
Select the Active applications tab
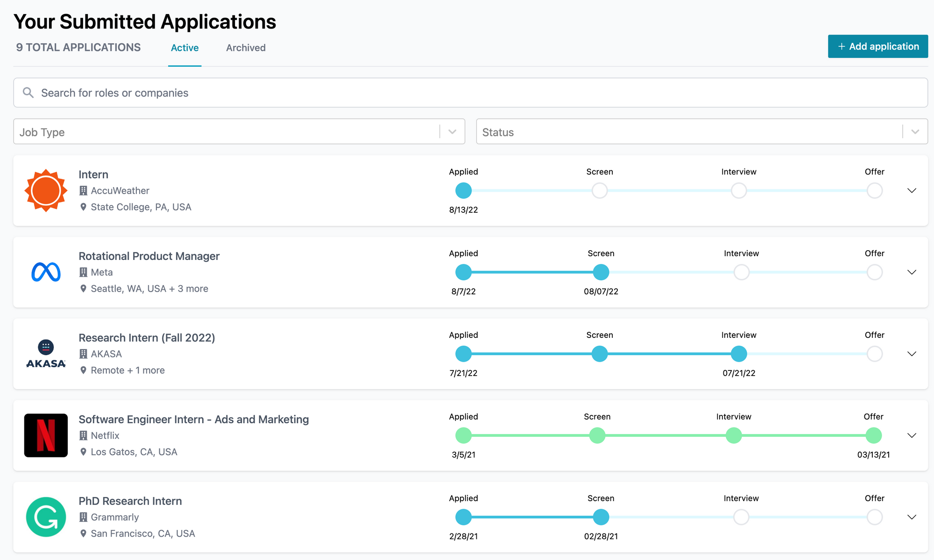[184, 48]
